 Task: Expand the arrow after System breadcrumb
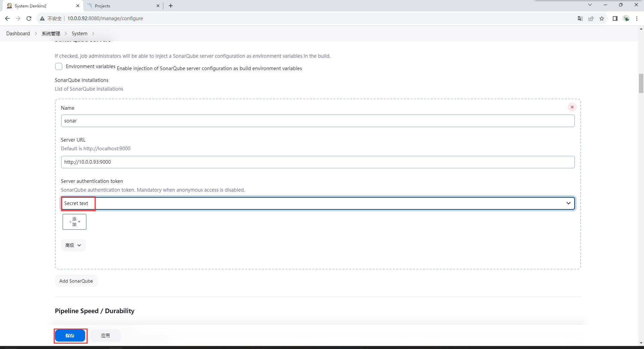93,34
